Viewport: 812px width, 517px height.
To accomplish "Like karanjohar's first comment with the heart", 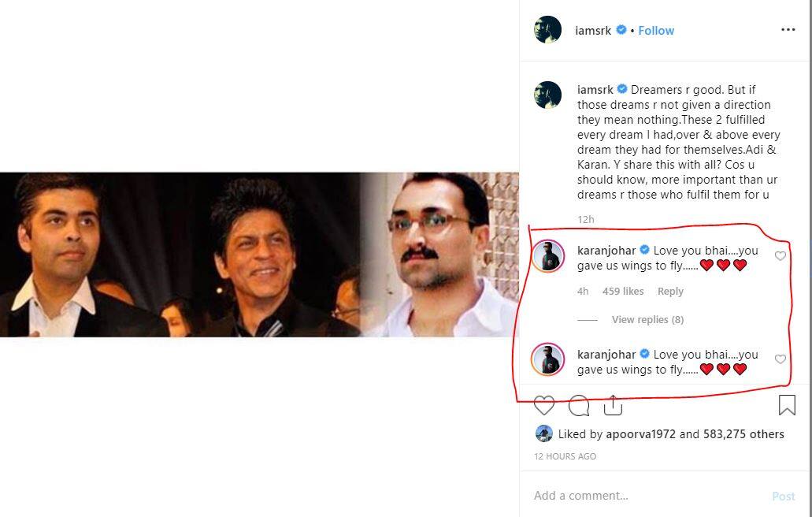I will [780, 255].
